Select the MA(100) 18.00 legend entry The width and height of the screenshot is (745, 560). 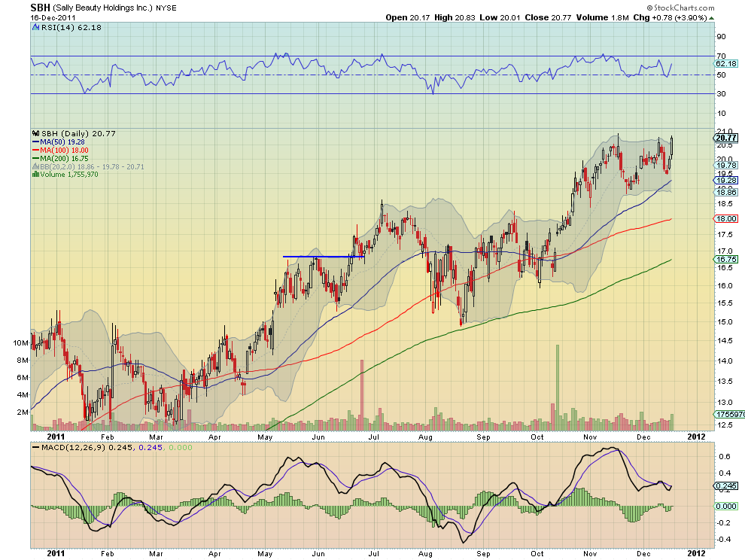click(60, 151)
